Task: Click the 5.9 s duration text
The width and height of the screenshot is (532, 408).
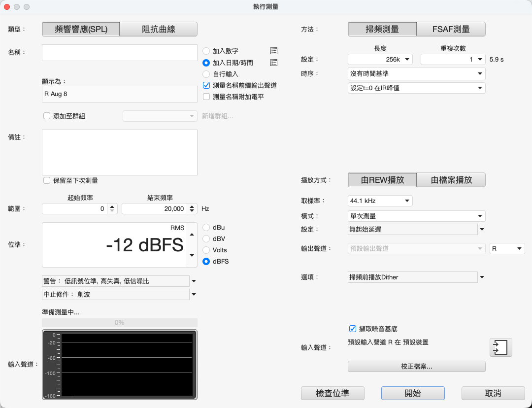Action: click(497, 60)
